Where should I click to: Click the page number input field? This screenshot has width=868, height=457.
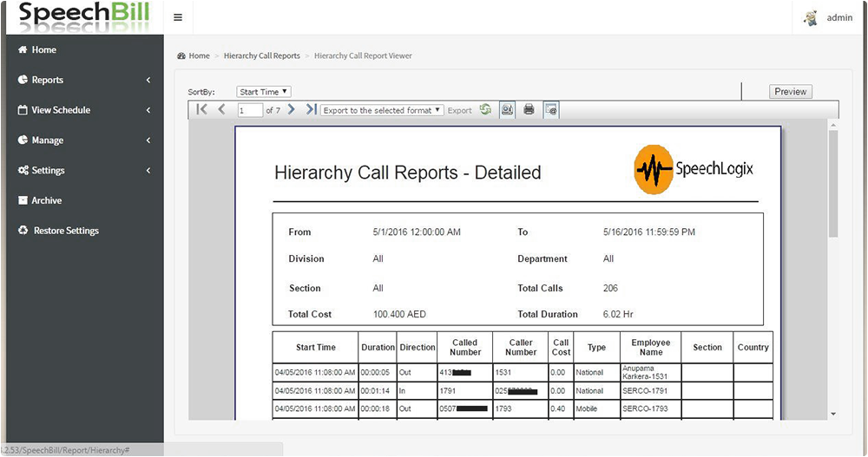point(250,110)
